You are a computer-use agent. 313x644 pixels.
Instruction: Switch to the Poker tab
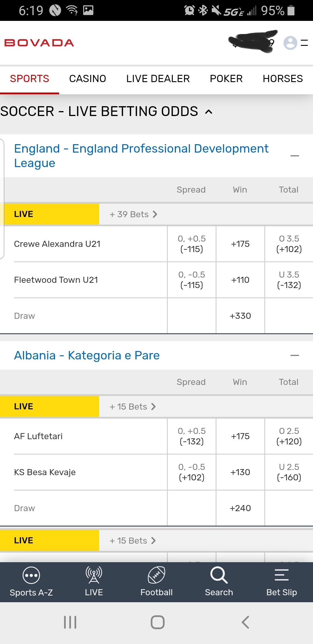tap(226, 79)
